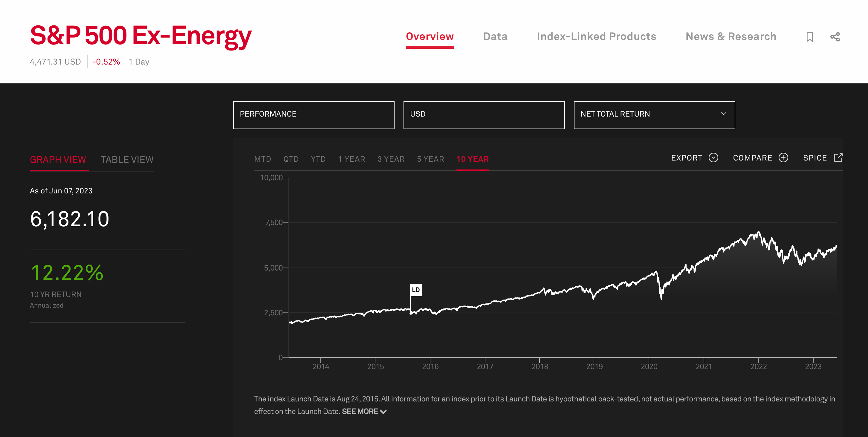This screenshot has height=437, width=868.
Task: Click the 12.22% return figure
Action: [x=67, y=273]
